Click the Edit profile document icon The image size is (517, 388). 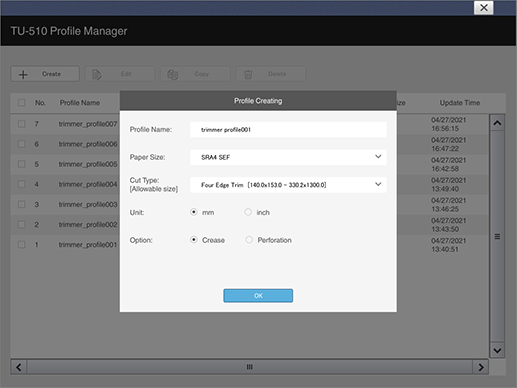97,74
